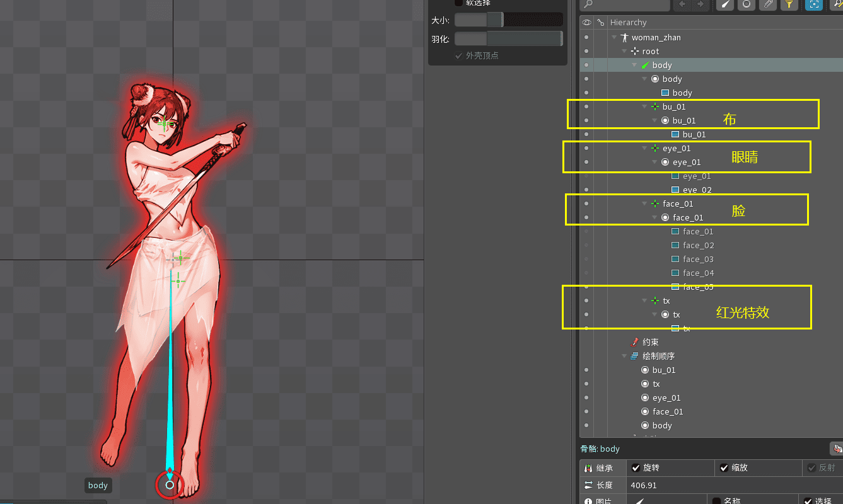Collapse the root bone node
Image resolution: width=843 pixels, height=504 pixels.
(624, 51)
